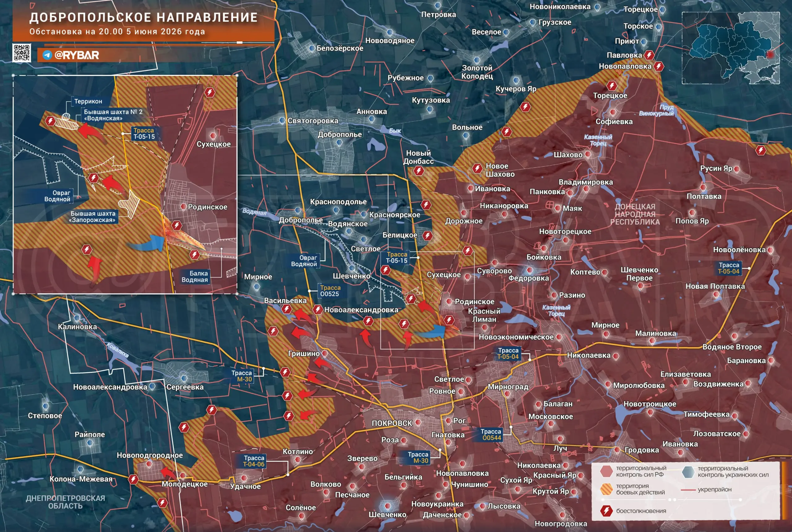Image resolution: width=792 pixels, height=532 pixels.
Task: Select the red settlement marker of Шахово
Action: pos(588,154)
